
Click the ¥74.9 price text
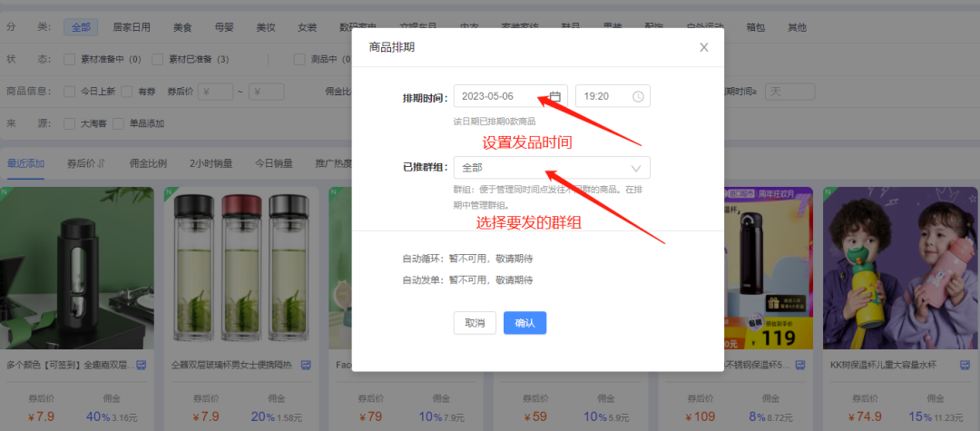coord(866,416)
